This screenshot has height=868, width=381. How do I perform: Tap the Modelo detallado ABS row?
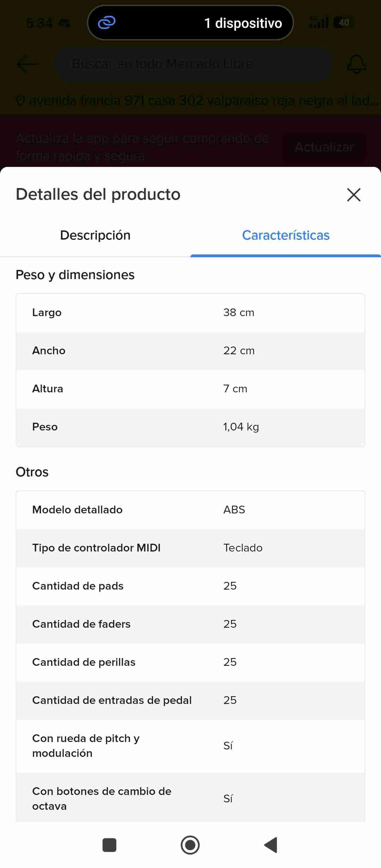point(190,510)
